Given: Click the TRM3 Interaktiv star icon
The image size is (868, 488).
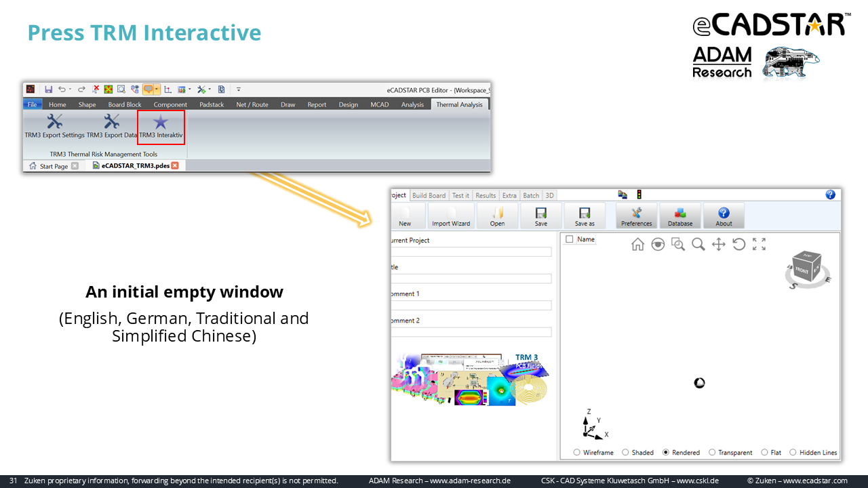Looking at the screenshot, I should [x=161, y=122].
